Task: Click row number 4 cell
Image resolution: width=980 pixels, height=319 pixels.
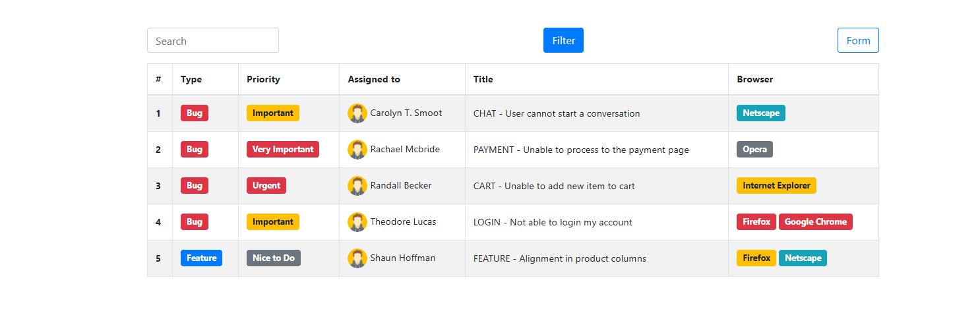Action: [160, 222]
